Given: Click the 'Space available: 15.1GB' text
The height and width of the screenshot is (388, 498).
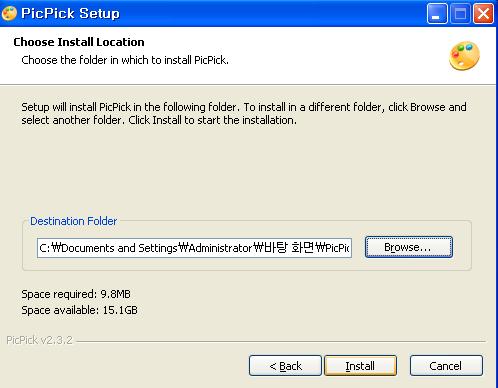Looking at the screenshot, I should pyautogui.click(x=79, y=310).
